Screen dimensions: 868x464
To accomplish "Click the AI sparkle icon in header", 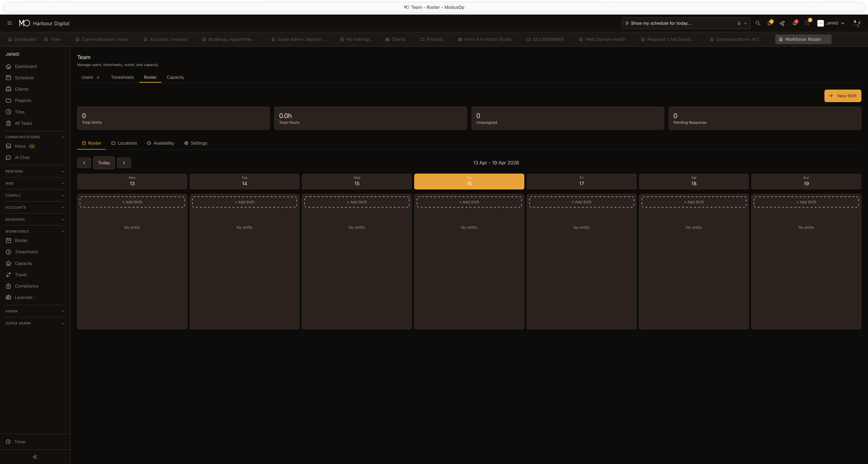I will [x=782, y=23].
